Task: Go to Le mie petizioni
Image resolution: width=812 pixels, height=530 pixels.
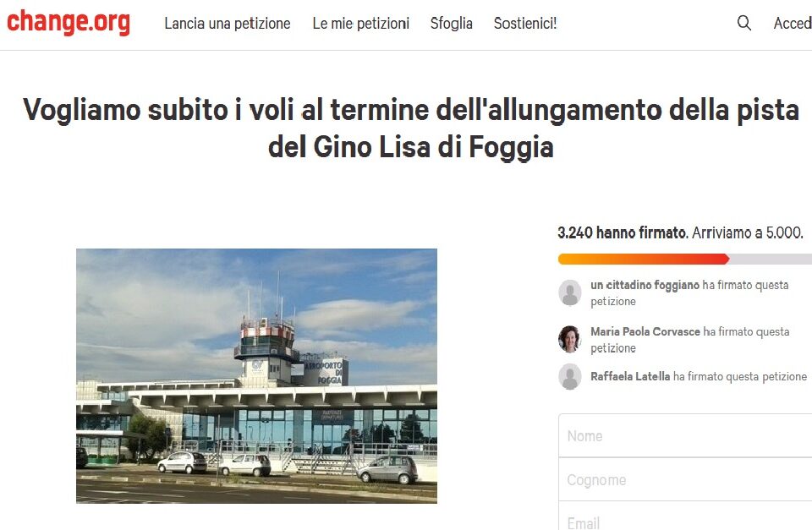Action: [361, 24]
